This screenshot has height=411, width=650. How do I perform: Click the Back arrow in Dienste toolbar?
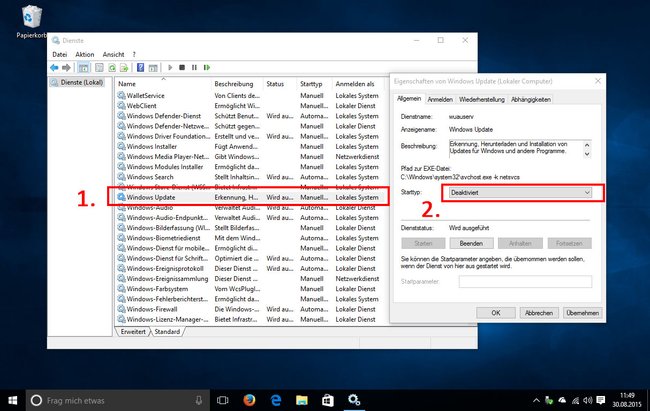pos(54,67)
